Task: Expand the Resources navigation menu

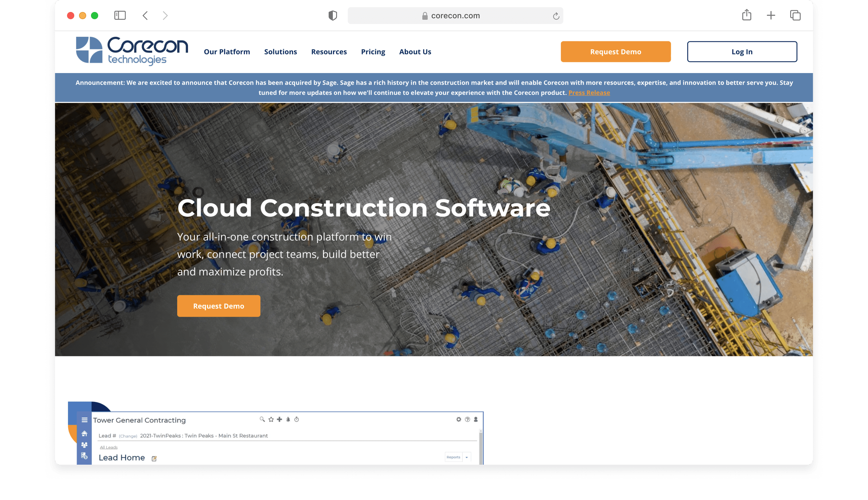Action: point(329,52)
